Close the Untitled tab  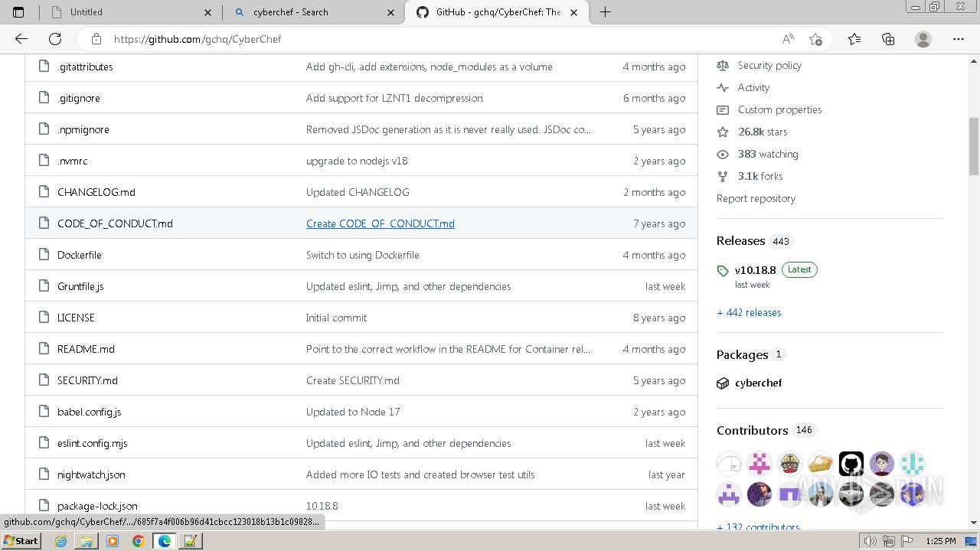(209, 12)
